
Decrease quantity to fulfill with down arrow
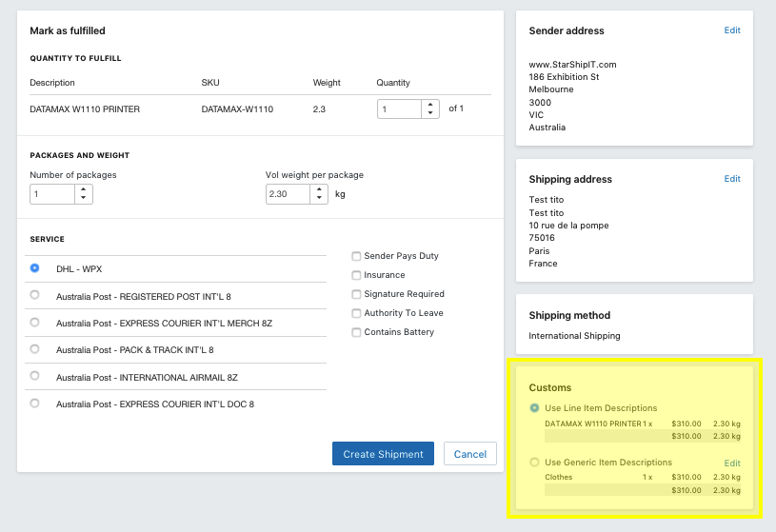point(430,113)
